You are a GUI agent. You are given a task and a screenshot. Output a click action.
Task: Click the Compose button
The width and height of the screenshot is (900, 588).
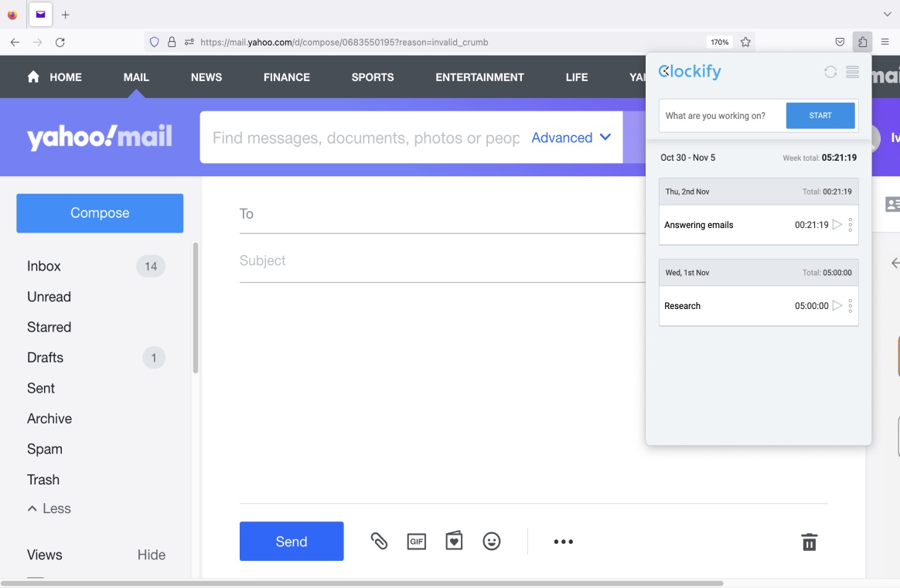coord(100,212)
